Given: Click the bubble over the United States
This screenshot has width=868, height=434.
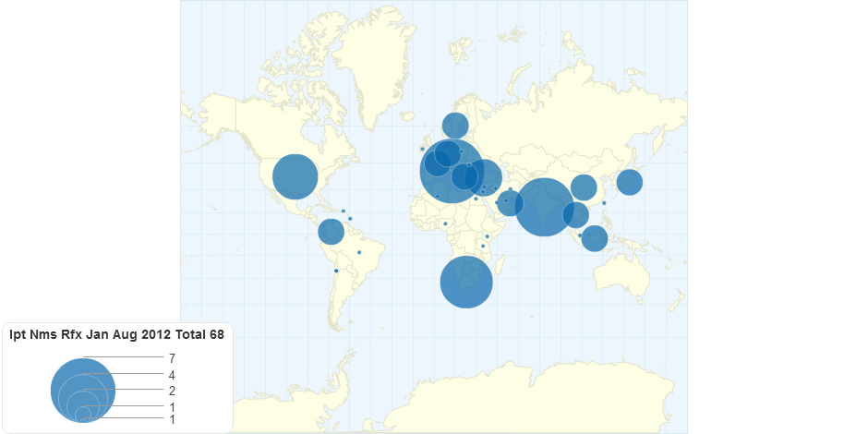Looking at the screenshot, I should (x=295, y=176).
